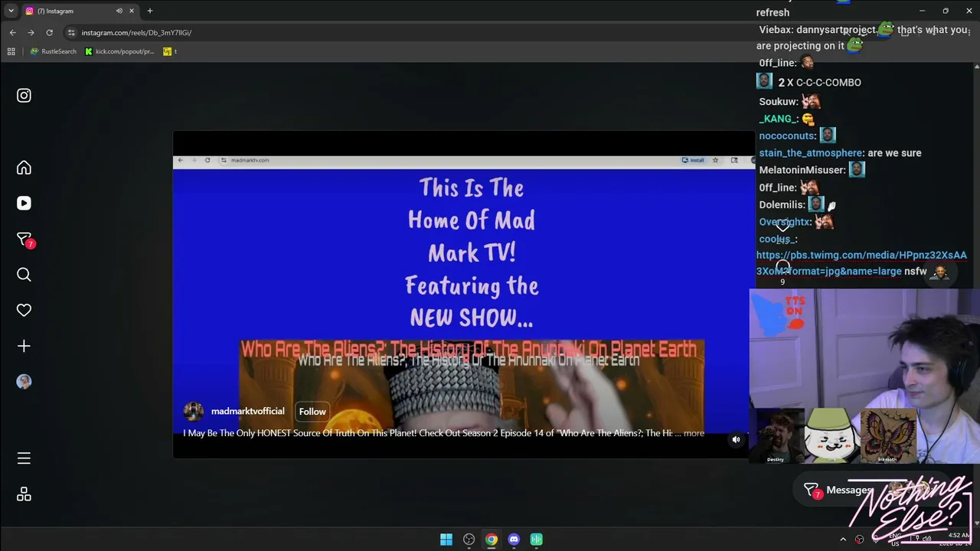Viewport: 980px width, 551px height.
Task: Open the Reels section in sidebar
Action: point(24,204)
